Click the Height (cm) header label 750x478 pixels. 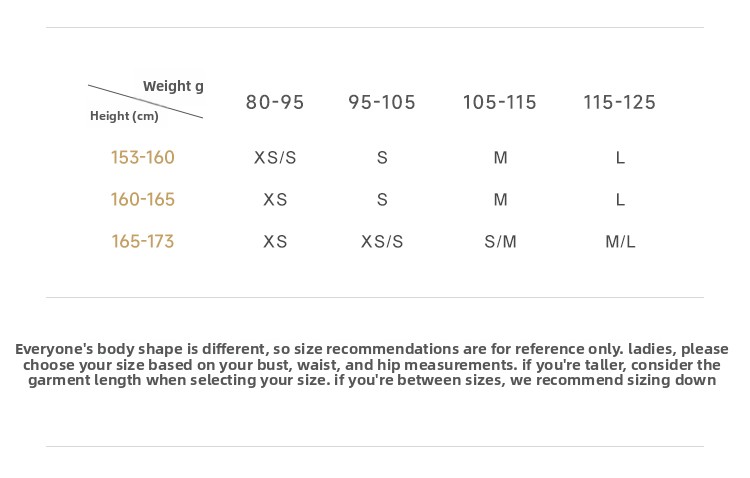pos(124,116)
